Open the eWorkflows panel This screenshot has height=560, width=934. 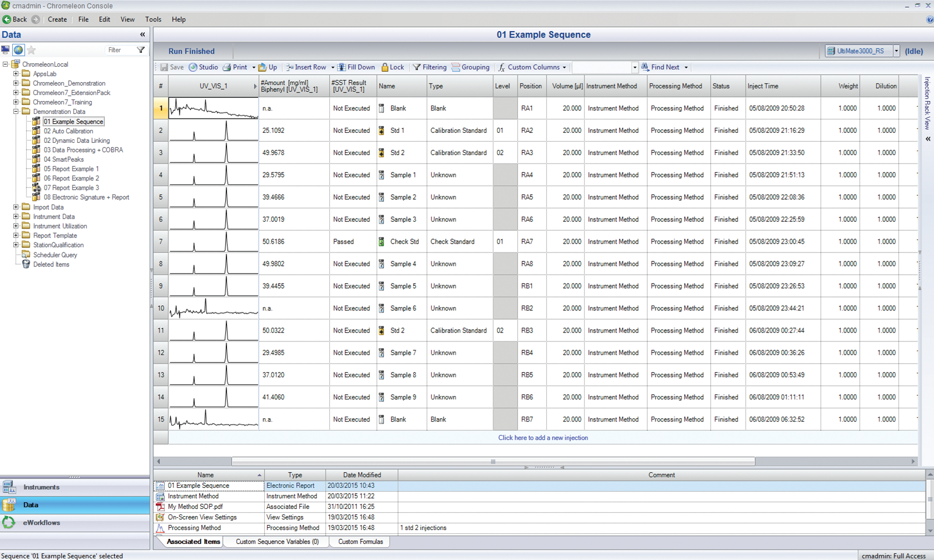click(x=39, y=522)
